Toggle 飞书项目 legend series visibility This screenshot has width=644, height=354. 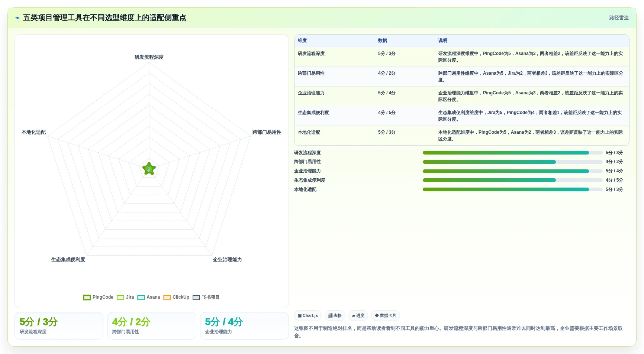coord(206,297)
